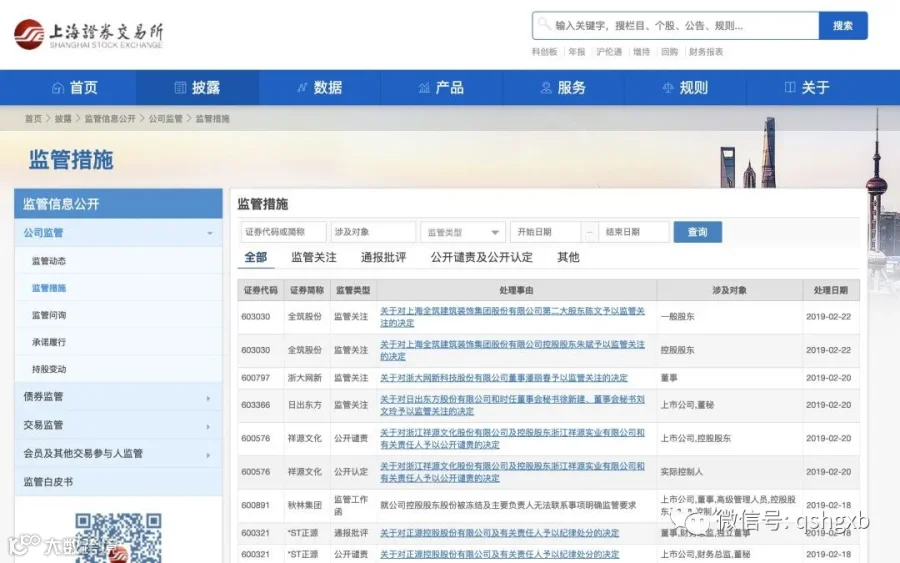The height and width of the screenshot is (563, 900).
Task: Click the 搜索 search button
Action: [x=843, y=26]
